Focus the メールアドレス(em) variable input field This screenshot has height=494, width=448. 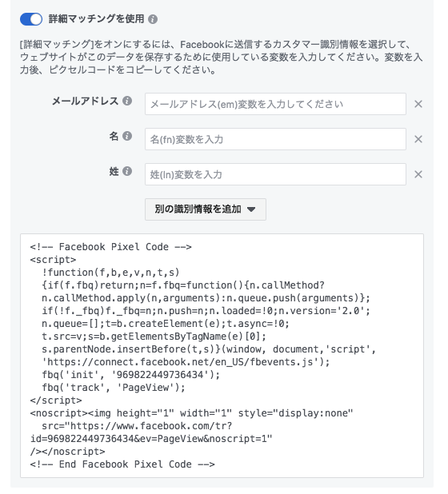(275, 104)
